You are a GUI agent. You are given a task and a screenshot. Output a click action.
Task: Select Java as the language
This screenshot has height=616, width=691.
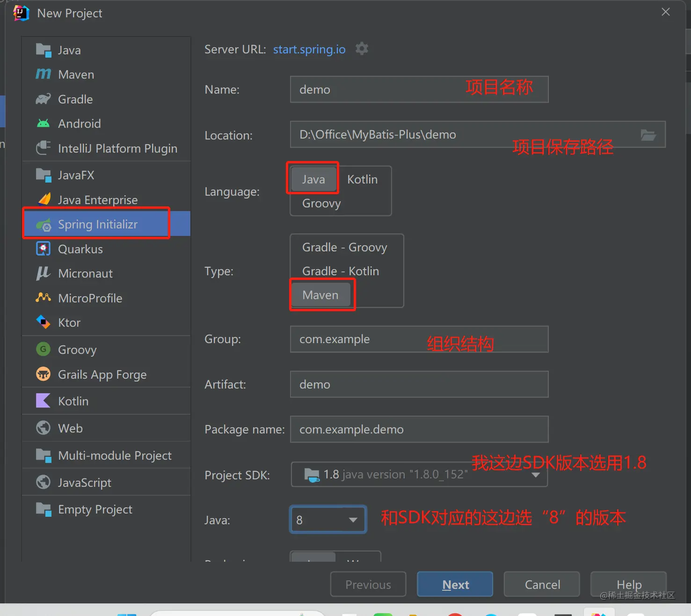pyautogui.click(x=313, y=179)
